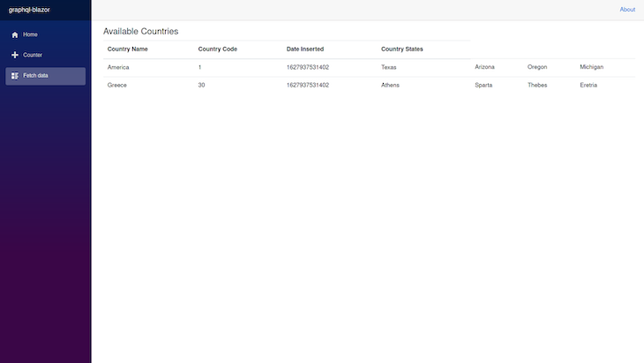Select the Fetch data menu entry
Screen dimensions: 644x363
click(46, 76)
